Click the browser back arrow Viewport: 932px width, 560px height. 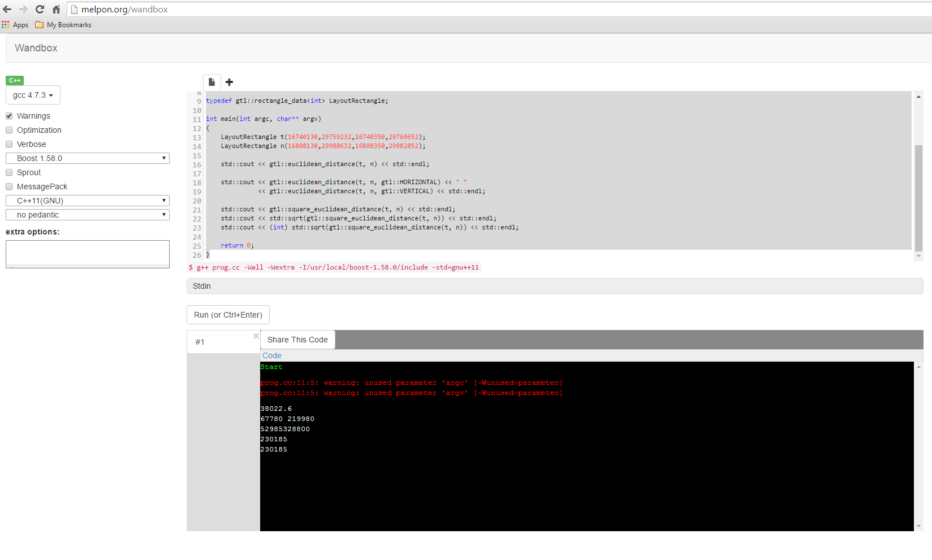click(7, 10)
